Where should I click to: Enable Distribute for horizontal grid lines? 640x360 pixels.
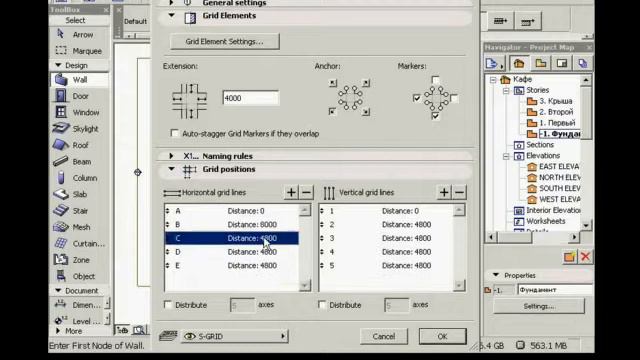pyautogui.click(x=168, y=304)
